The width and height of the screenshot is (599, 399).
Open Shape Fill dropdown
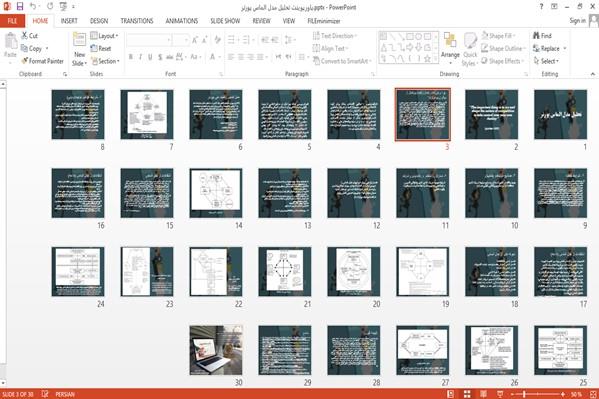[x=498, y=36]
